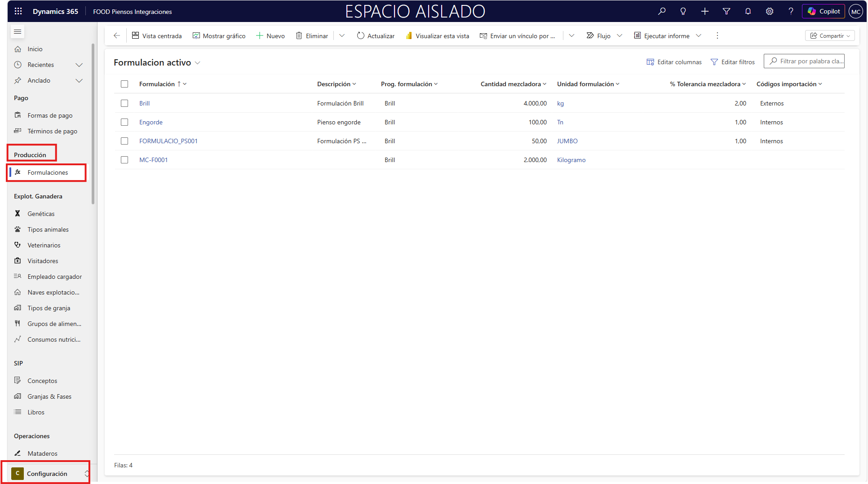The width and height of the screenshot is (868, 484).
Task: Click the search magnifier icon in header
Action: point(662,11)
